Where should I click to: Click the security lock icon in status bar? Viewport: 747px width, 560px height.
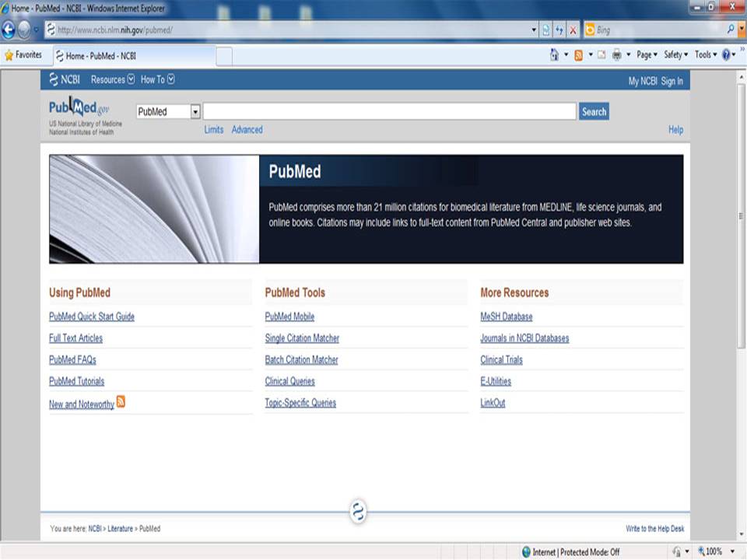676,551
